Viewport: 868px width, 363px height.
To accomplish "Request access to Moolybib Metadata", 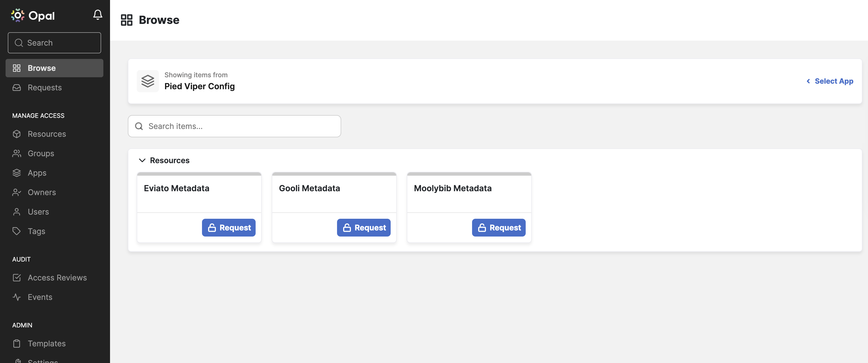I will 498,228.
